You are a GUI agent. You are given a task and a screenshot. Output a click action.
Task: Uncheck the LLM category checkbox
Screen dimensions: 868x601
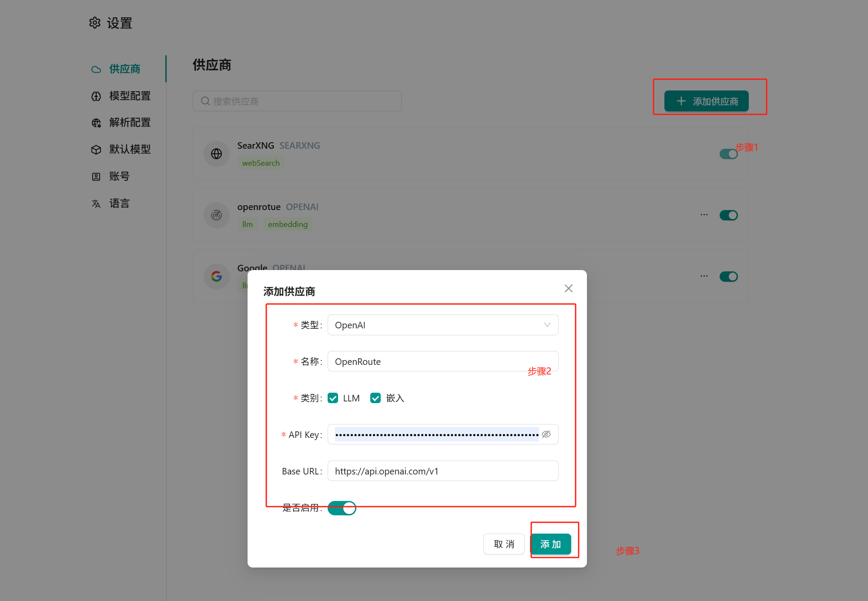333,398
